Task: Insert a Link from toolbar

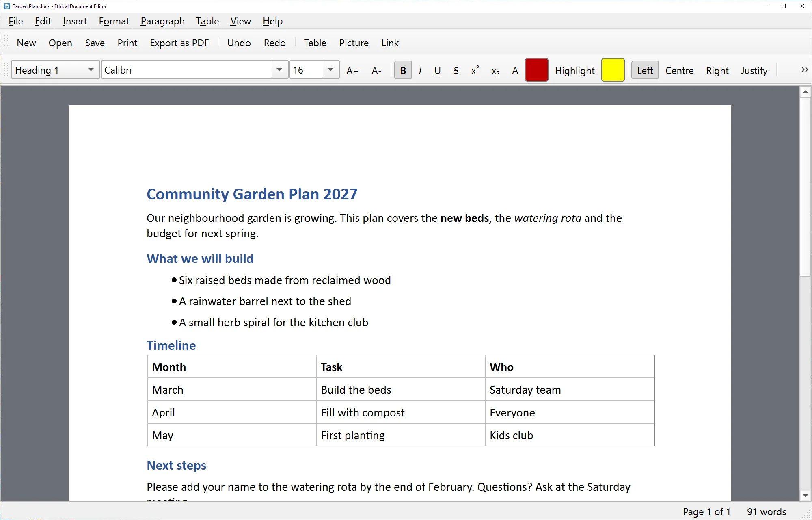Action: pyautogui.click(x=390, y=43)
